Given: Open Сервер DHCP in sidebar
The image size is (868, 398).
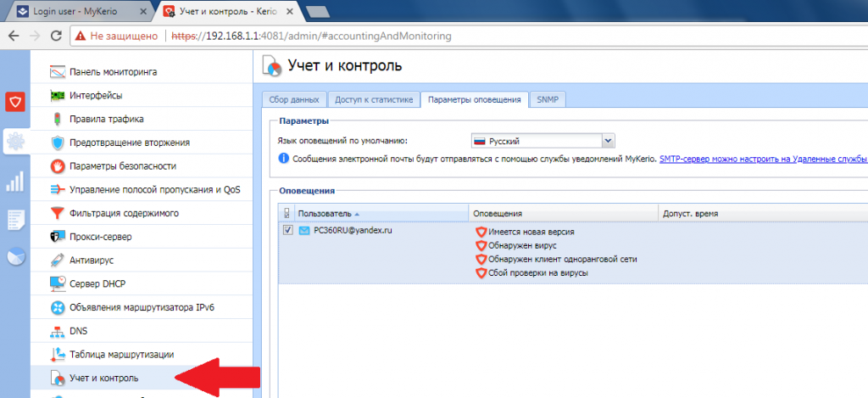Looking at the screenshot, I should (x=97, y=283).
